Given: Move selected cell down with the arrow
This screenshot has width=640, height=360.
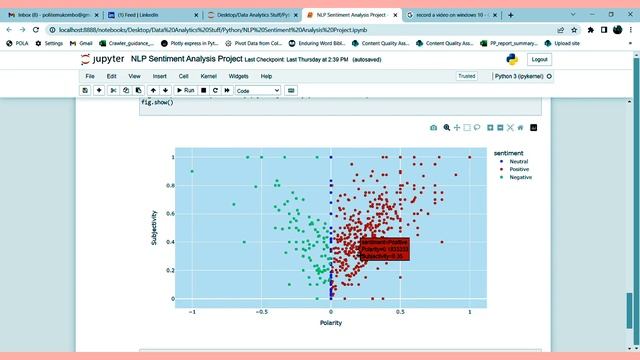Looking at the screenshot, I should point(165,90).
